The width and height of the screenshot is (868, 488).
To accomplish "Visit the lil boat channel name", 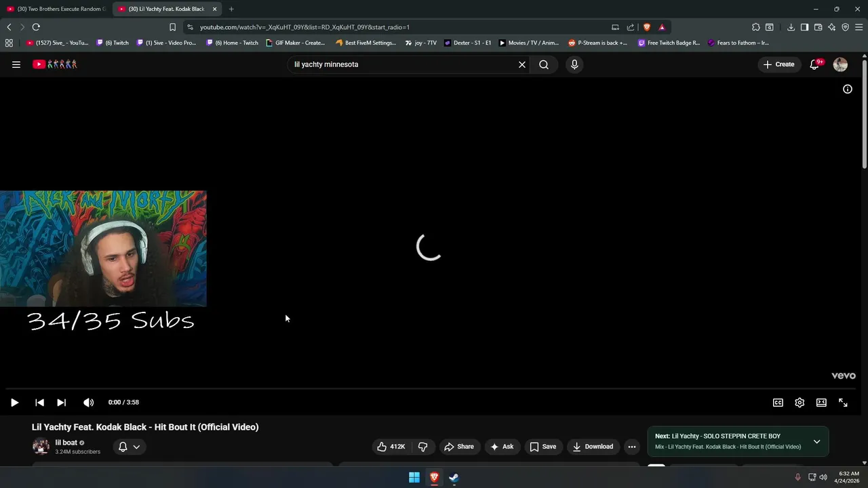I will tap(66, 443).
